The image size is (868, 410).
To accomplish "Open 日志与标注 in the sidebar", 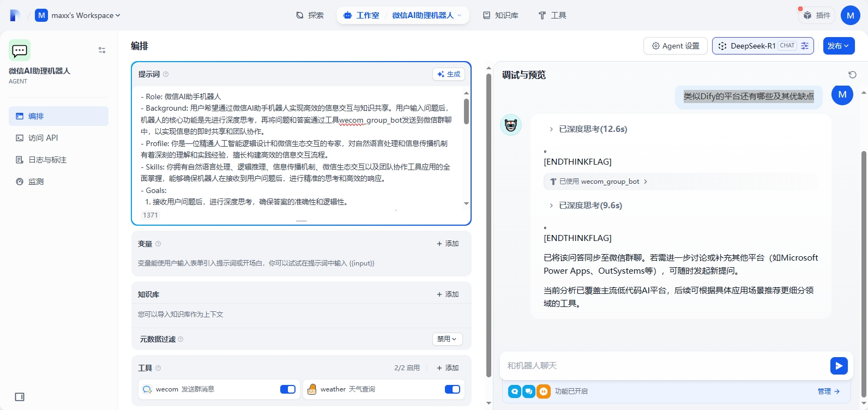I will pyautogui.click(x=58, y=160).
